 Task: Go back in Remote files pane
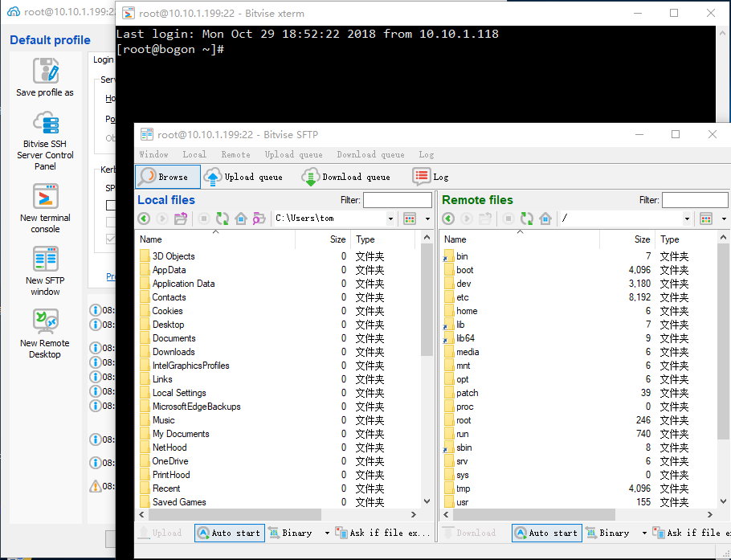(x=448, y=219)
